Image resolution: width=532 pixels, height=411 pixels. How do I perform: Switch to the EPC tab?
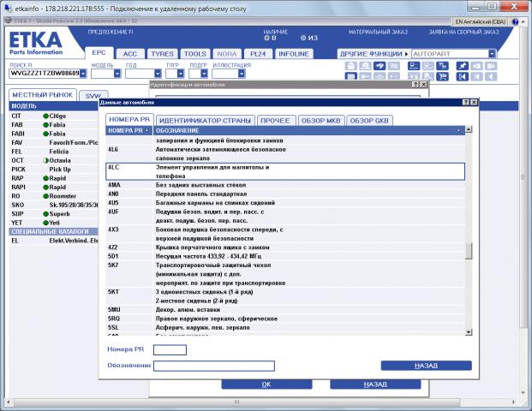click(99, 53)
